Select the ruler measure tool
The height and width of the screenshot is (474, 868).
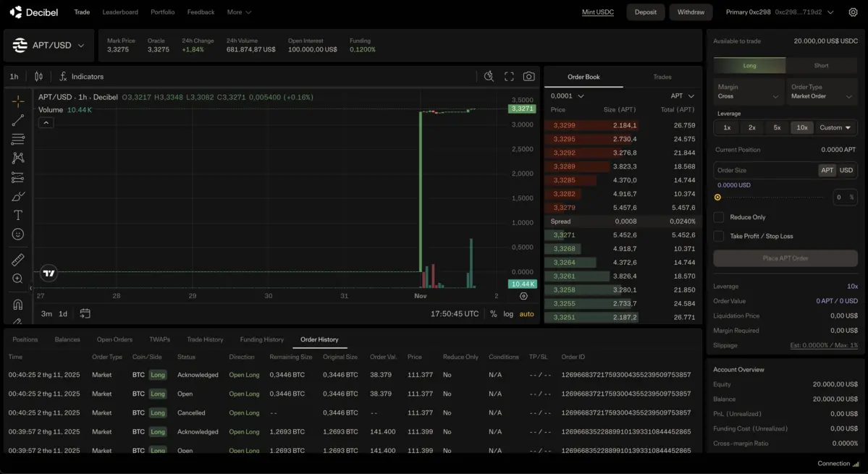(18, 260)
